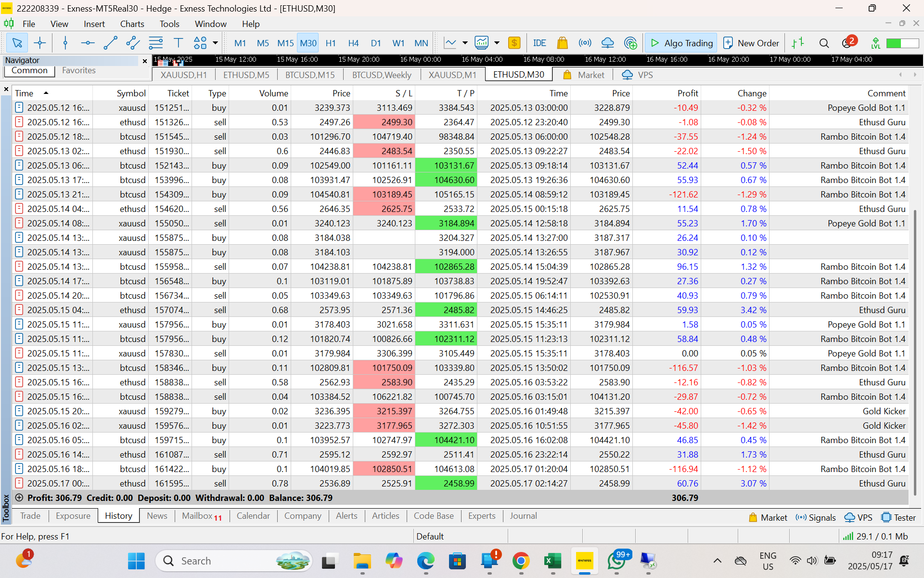Draw a vertical line
Viewport: 924px width, 578px height.
pos(65,43)
